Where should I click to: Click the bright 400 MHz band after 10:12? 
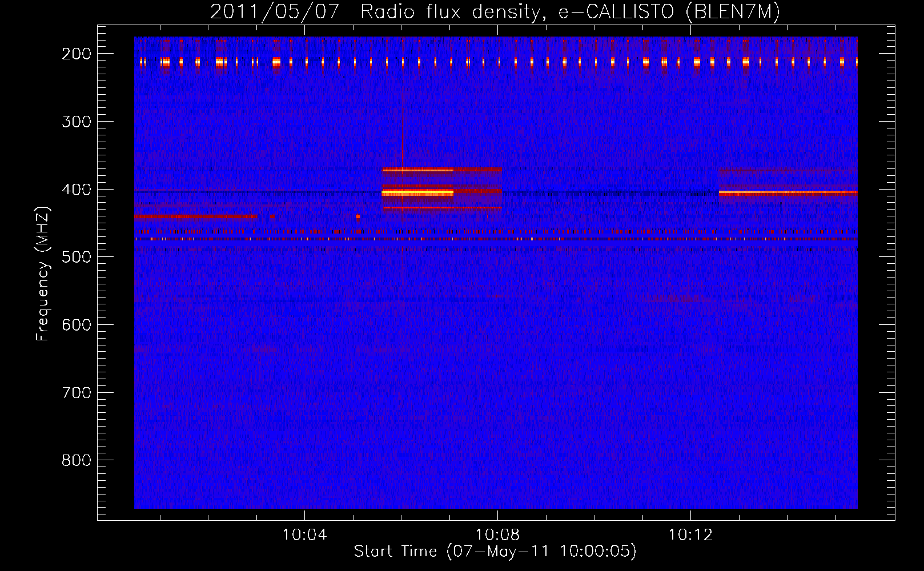pyautogui.click(x=788, y=192)
